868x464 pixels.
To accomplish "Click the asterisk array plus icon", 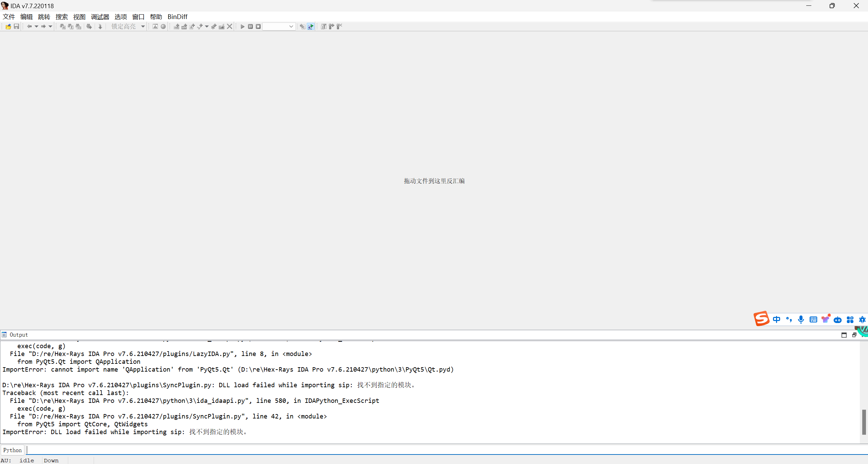I will point(214,26).
